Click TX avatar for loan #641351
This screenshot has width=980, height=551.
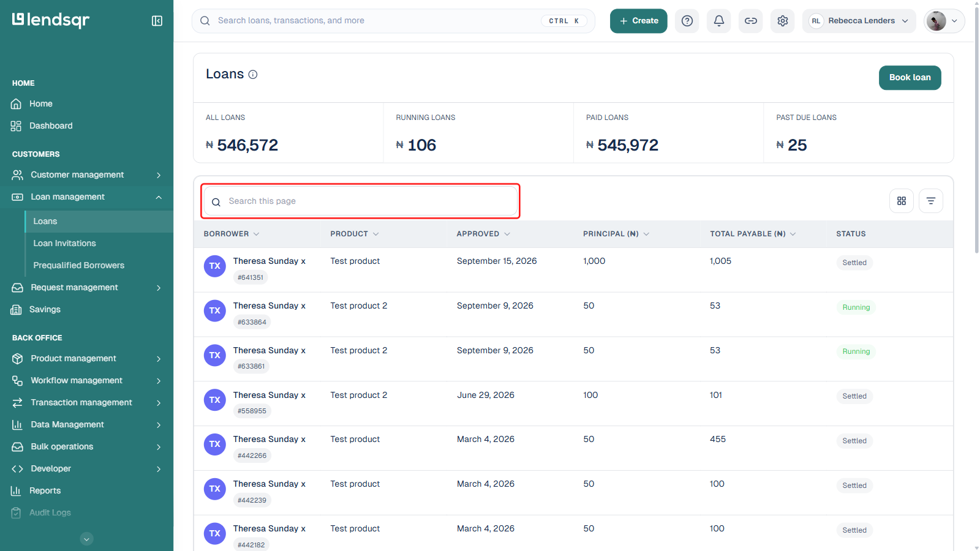[x=215, y=266]
